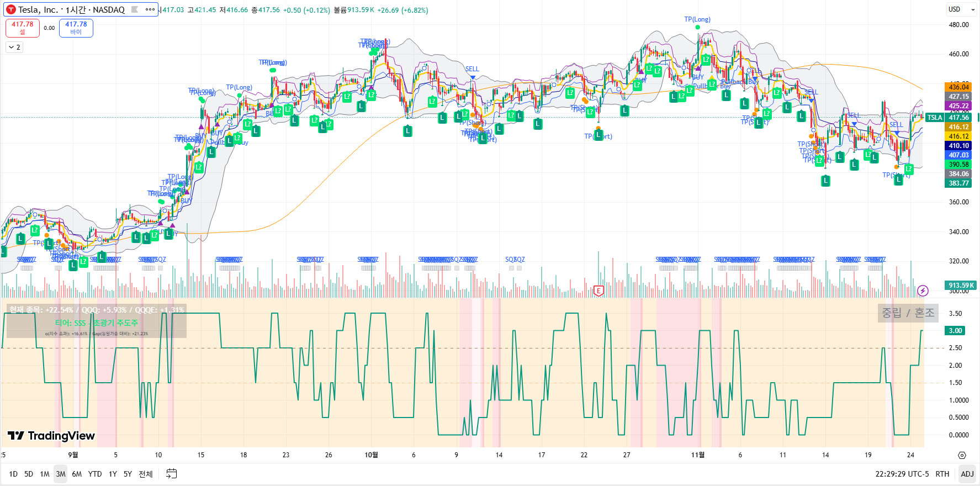Click the green 3.00 indicator value label

pyautogui.click(x=956, y=331)
